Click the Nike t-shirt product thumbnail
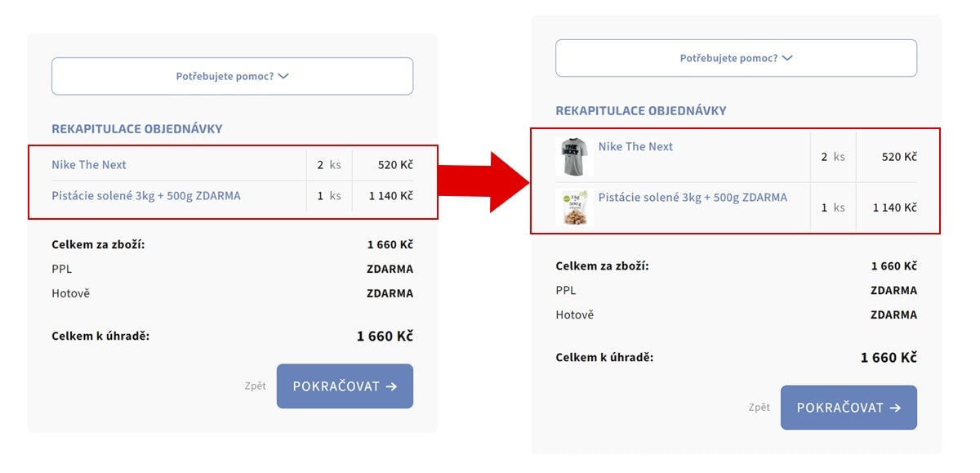Image resolution: width=980 pixels, height=473 pixels. [x=575, y=156]
